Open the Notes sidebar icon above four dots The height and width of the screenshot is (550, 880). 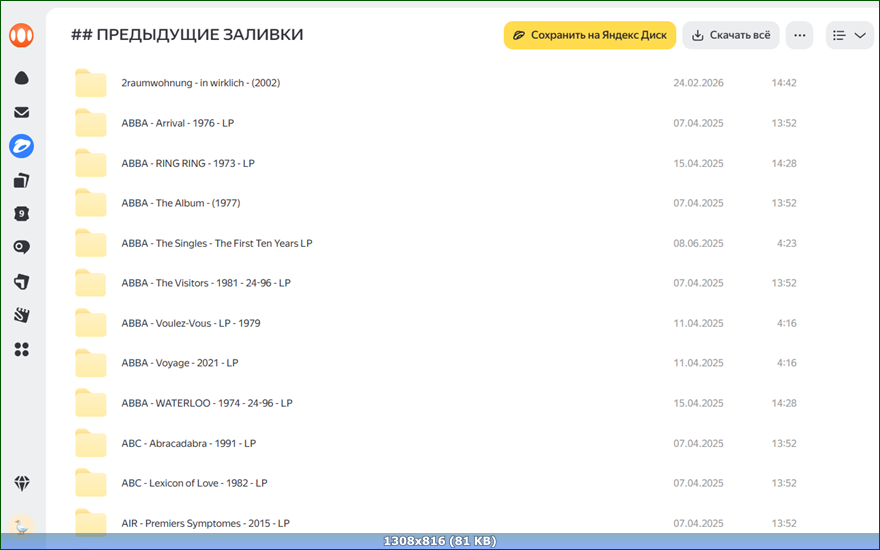(21, 315)
